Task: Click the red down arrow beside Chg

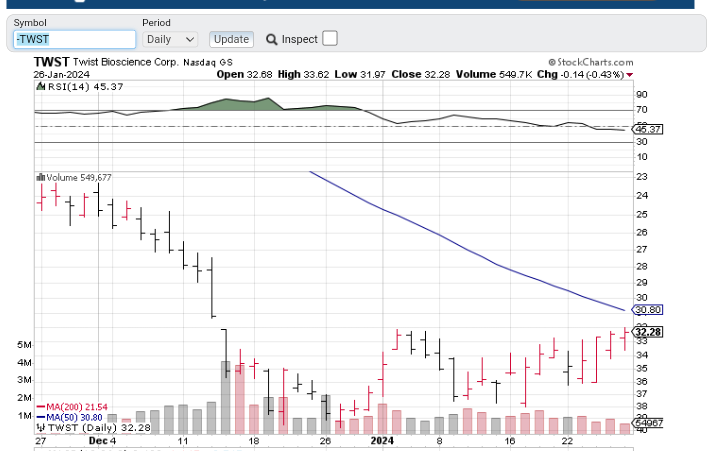Action: click(x=630, y=75)
